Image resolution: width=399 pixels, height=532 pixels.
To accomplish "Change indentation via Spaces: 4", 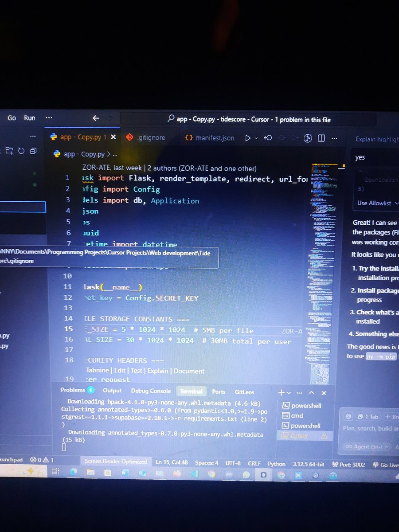I will tap(207, 463).
